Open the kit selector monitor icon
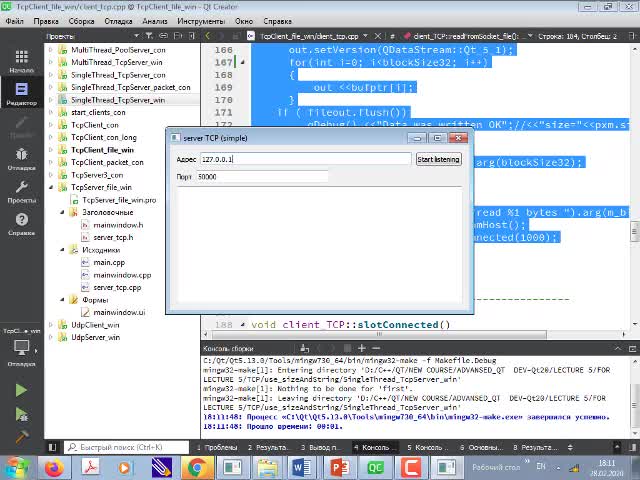The image size is (640, 480). click(22, 348)
